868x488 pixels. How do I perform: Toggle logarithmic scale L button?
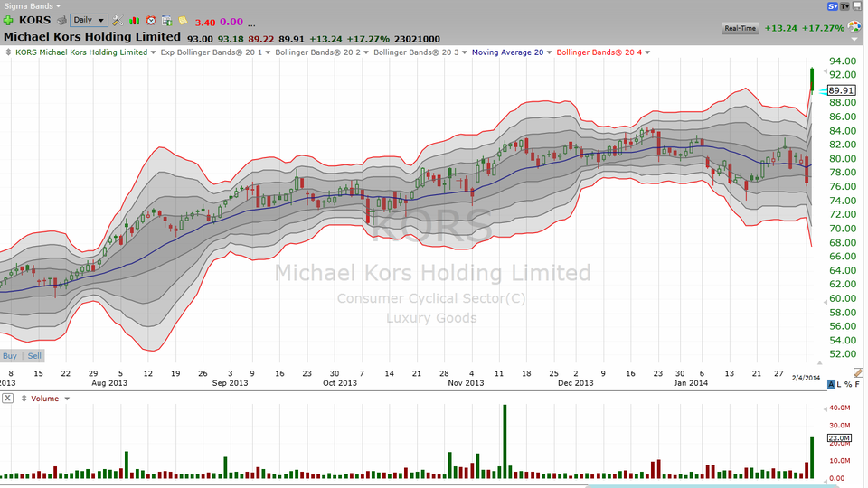(839, 384)
